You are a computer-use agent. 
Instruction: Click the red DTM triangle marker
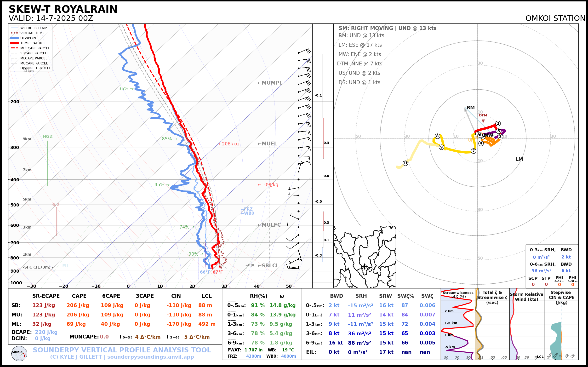coord(483,121)
